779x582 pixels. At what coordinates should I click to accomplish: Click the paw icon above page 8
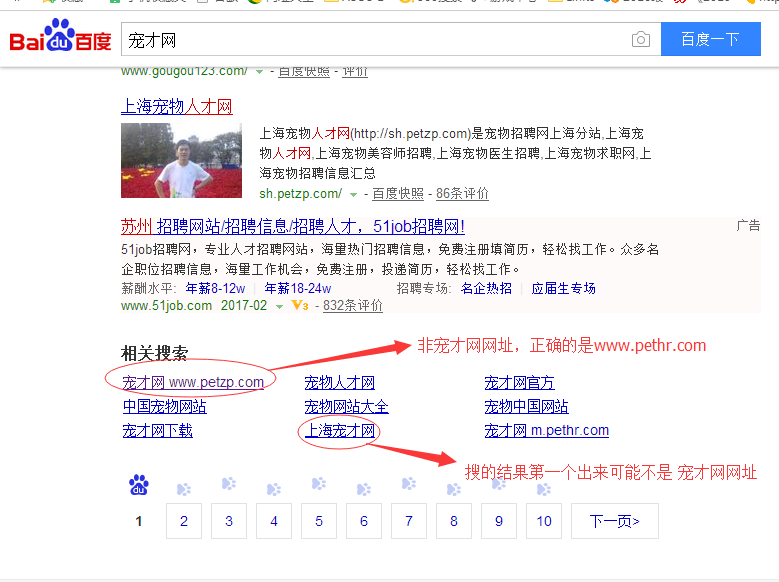click(454, 489)
